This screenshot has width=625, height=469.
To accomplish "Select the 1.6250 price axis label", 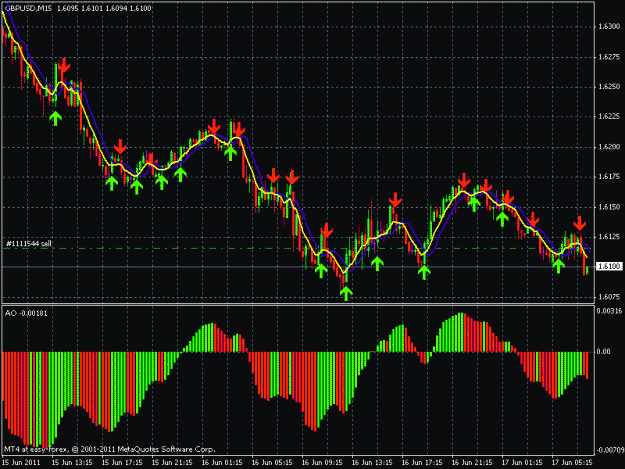I will pyautogui.click(x=609, y=87).
